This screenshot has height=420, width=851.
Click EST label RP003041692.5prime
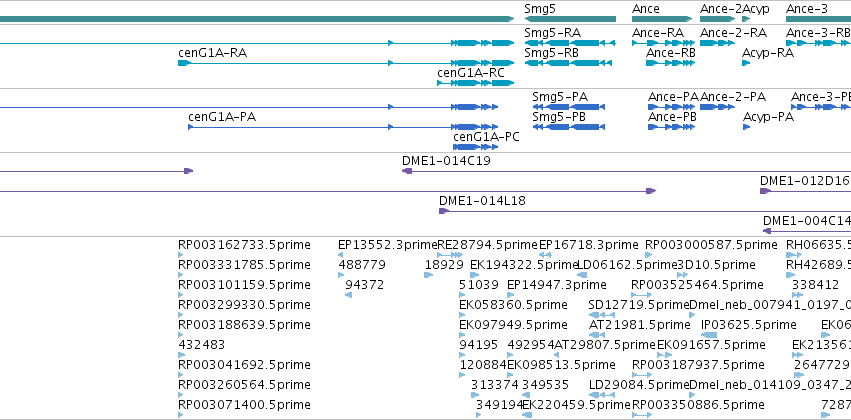click(244, 365)
